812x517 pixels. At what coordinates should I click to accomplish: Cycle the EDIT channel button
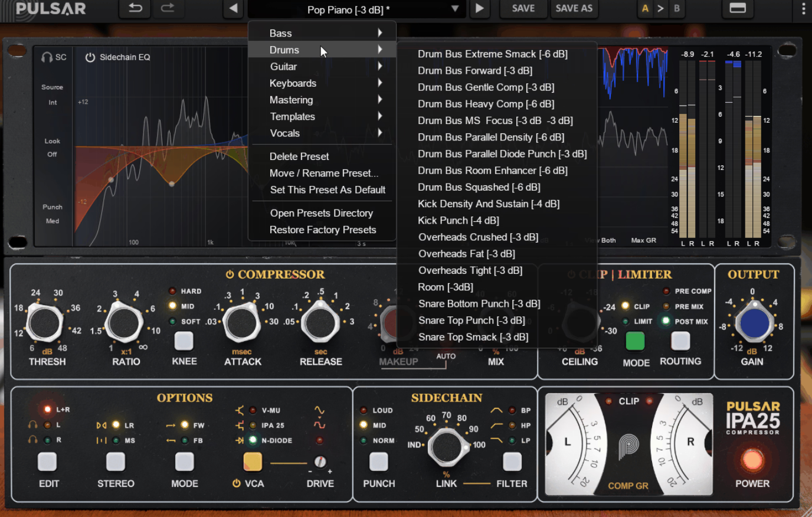click(47, 462)
